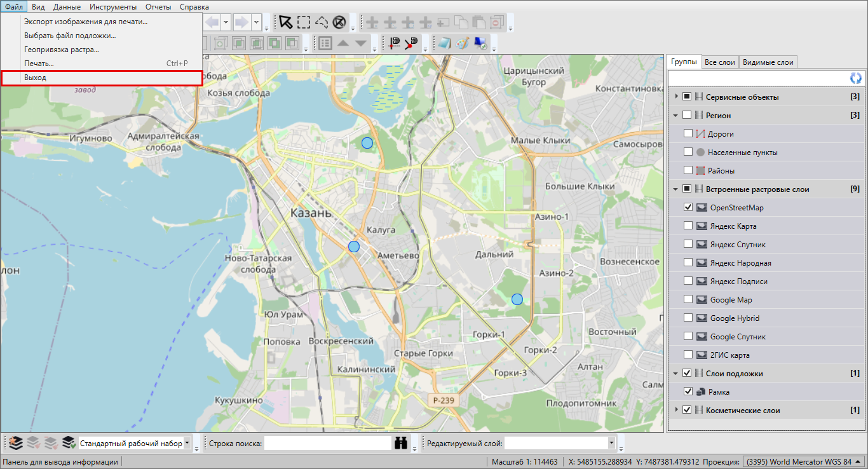
Task: Open the Редактируемый слой dropdown
Action: 611,444
